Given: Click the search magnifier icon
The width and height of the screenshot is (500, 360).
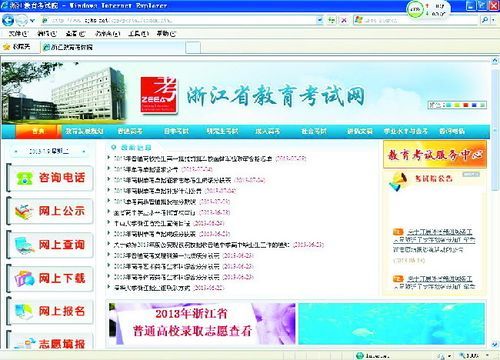Looking at the screenshot, I should click(x=485, y=20).
